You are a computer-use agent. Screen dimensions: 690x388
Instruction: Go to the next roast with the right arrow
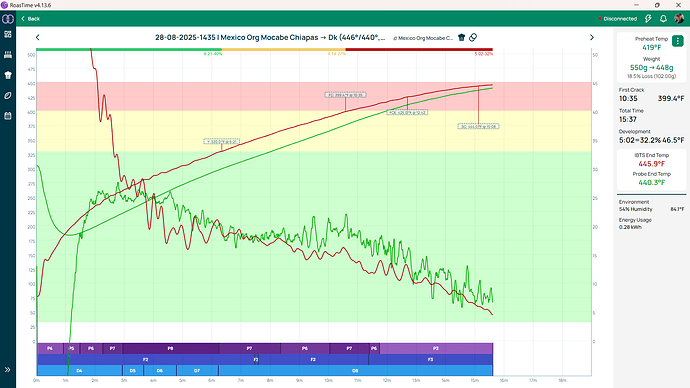(x=592, y=37)
